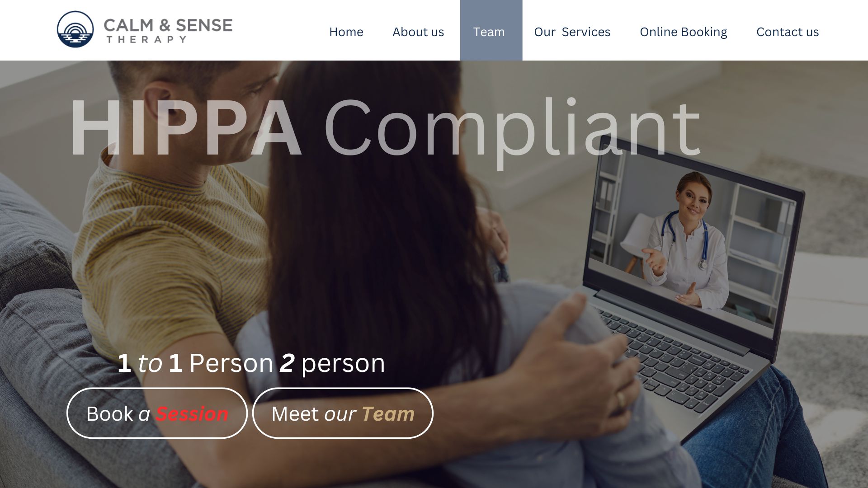Click the Book a Session button
This screenshot has width=868, height=488.
tap(157, 413)
